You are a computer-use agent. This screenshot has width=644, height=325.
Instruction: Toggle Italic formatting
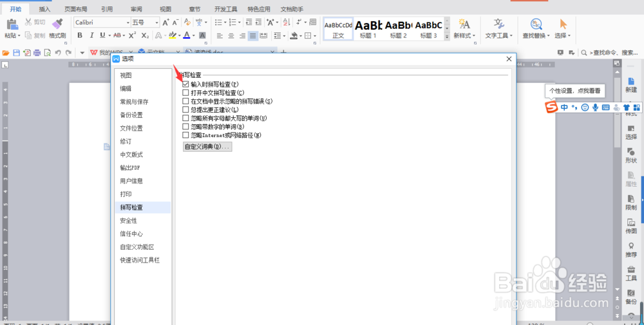point(91,35)
